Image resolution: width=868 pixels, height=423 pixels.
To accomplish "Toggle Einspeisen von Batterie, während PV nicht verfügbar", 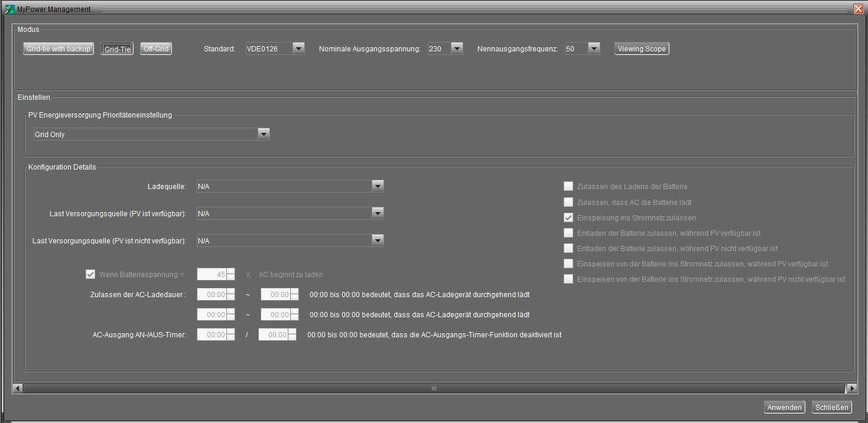I will [x=568, y=279].
